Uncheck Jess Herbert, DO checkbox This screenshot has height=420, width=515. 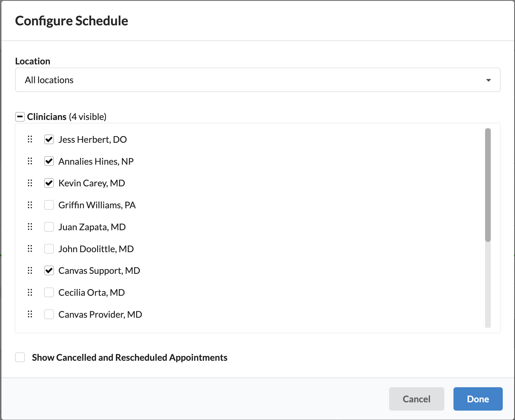tap(49, 139)
